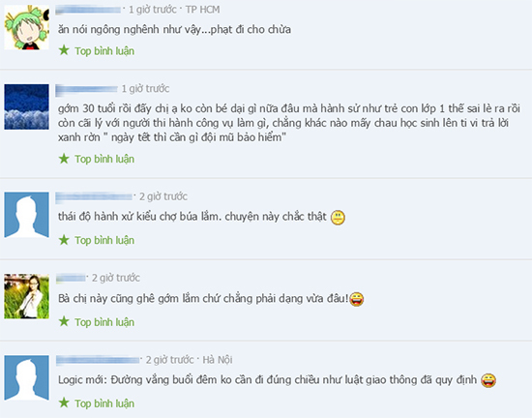Click the star icon under the chợ búa comment

(x=64, y=240)
